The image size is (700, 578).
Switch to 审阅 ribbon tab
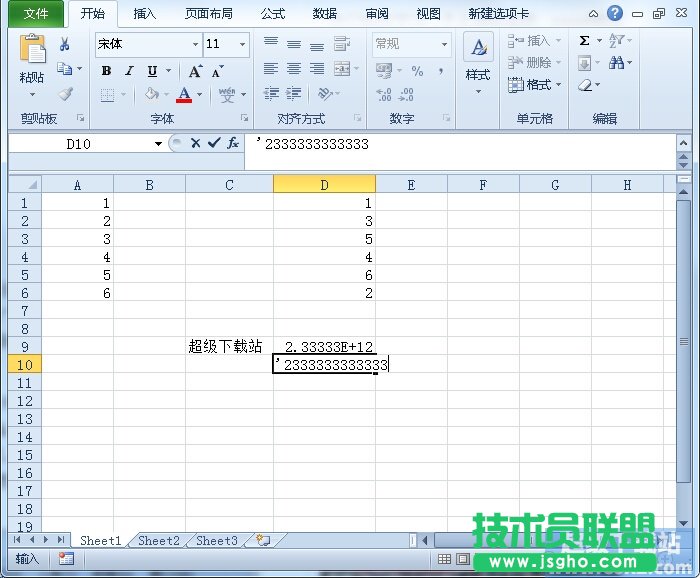tap(377, 14)
